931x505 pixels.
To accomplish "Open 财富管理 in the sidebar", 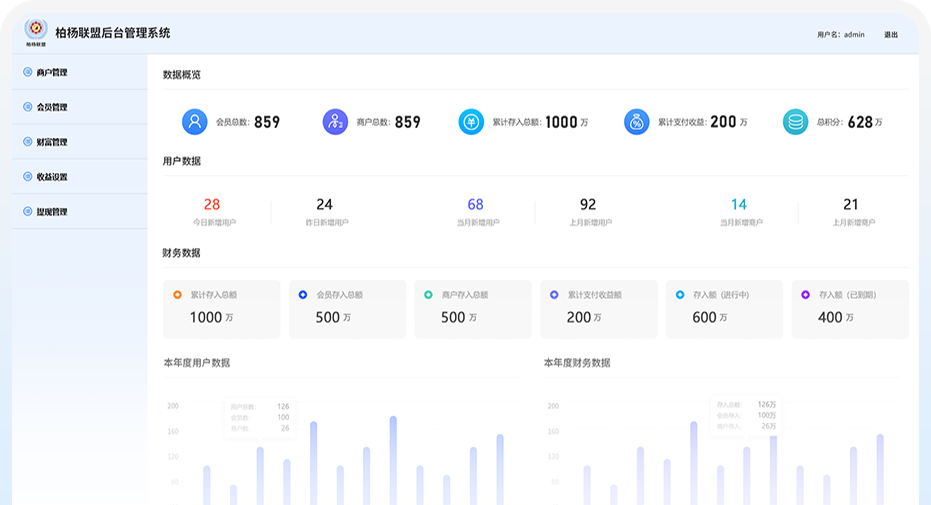I will click(80, 142).
